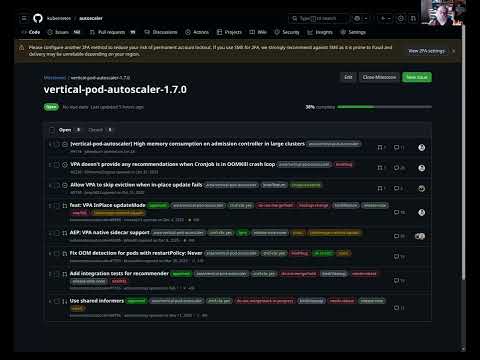
Task: Open the Use shared informers pull request
Action: 97,301
